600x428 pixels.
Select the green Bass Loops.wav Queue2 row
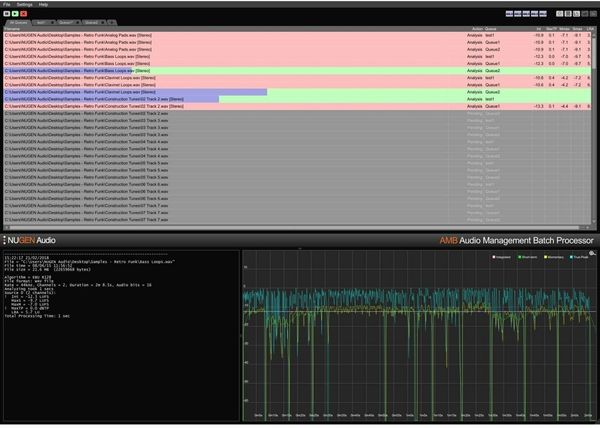tap(200, 71)
